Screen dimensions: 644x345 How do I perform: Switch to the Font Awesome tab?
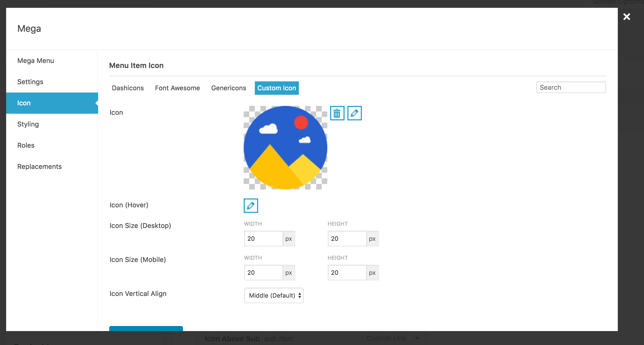coord(177,88)
